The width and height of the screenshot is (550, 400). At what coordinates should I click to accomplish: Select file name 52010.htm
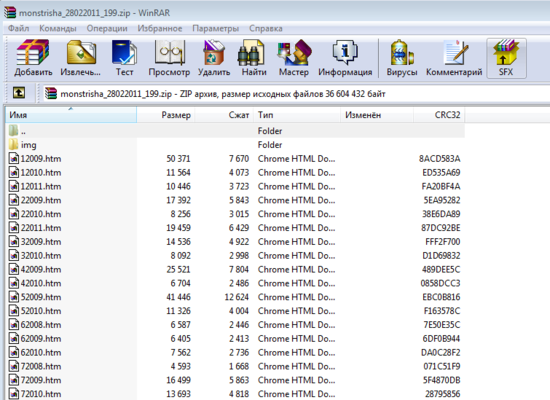(x=41, y=311)
